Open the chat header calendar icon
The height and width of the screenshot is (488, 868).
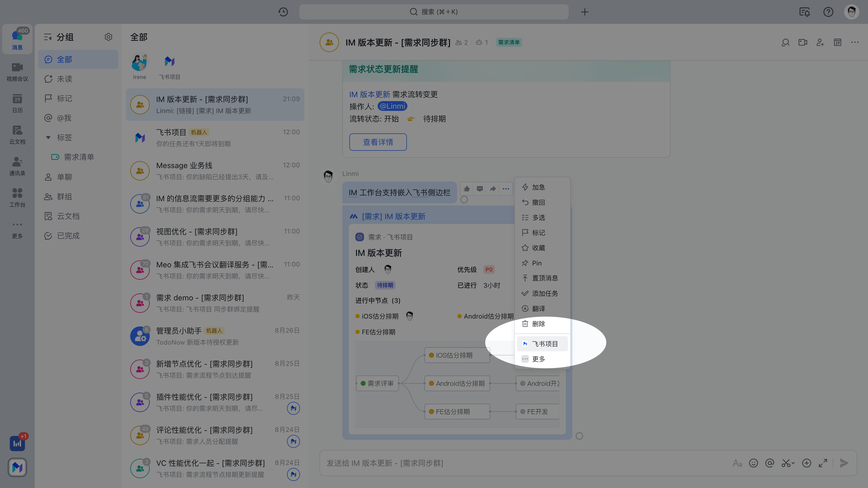point(838,43)
